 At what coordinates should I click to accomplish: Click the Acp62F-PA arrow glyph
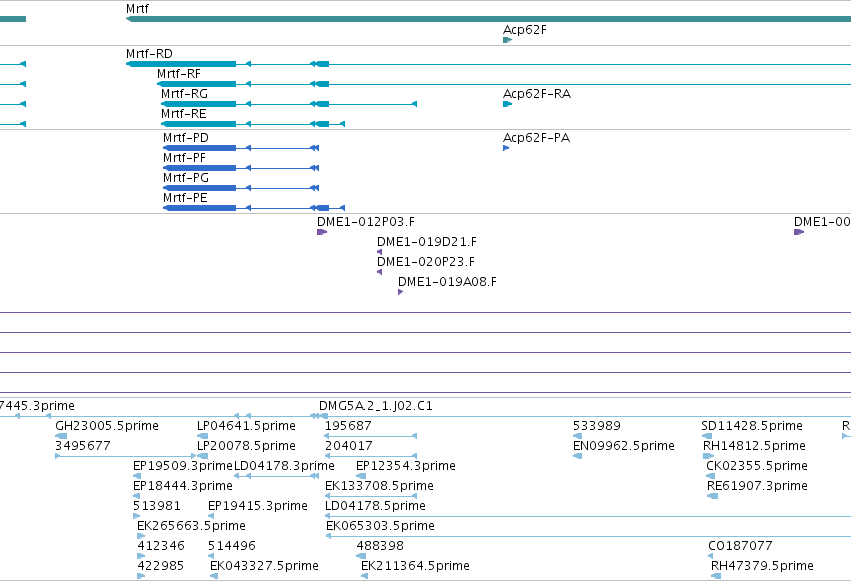coord(506,148)
